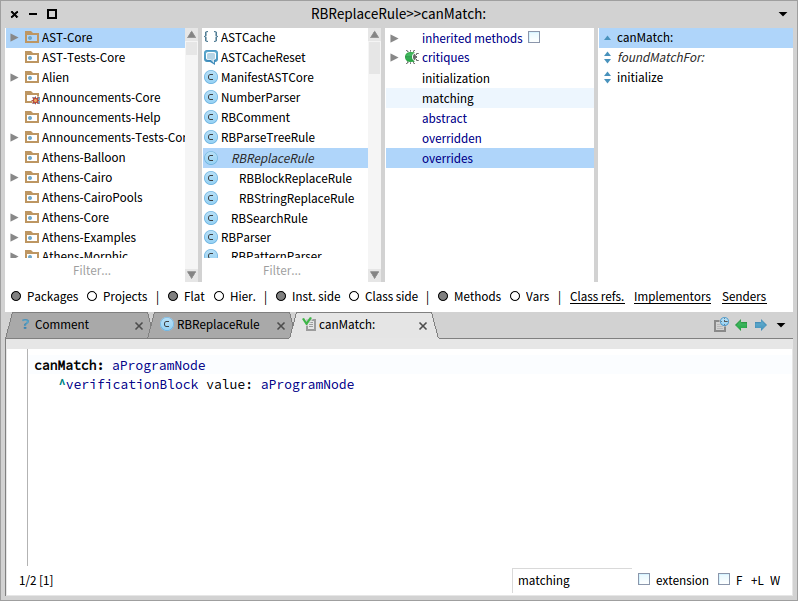Click the Athens-Balloon package folder icon
This screenshot has width=798, height=601.
pyautogui.click(x=32, y=157)
